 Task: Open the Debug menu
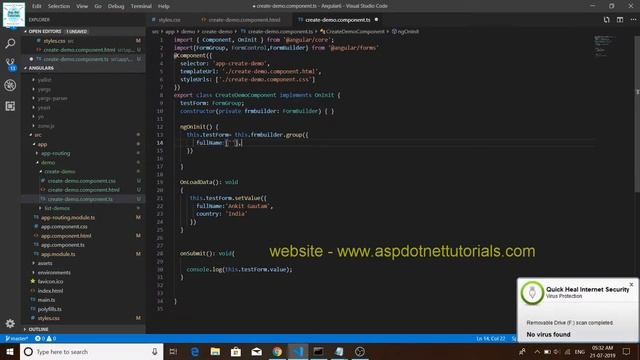pyautogui.click(x=116, y=6)
